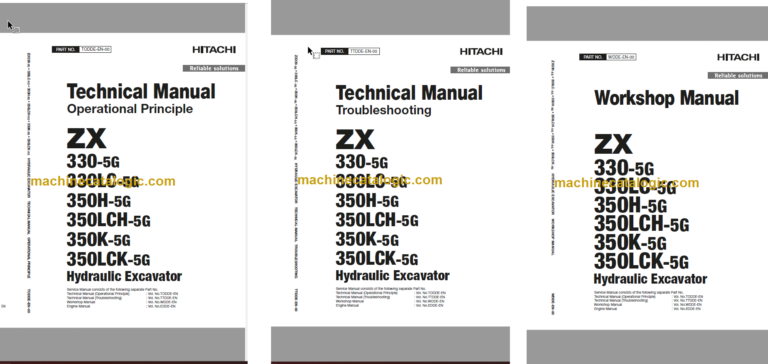This screenshot has width=768, height=364.
Task: Click model 350LCK-5G on Operational Principle cover
Action: click(108, 259)
